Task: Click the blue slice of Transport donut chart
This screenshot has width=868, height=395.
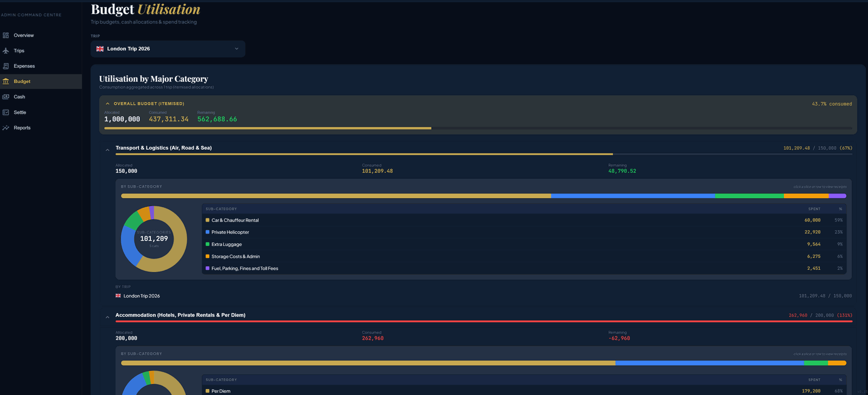Action: tap(127, 247)
